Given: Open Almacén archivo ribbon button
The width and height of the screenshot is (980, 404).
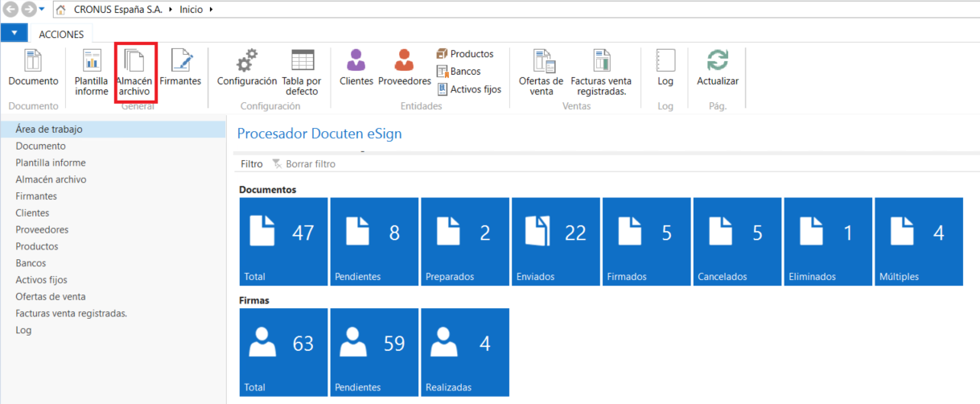Looking at the screenshot, I should [134, 72].
